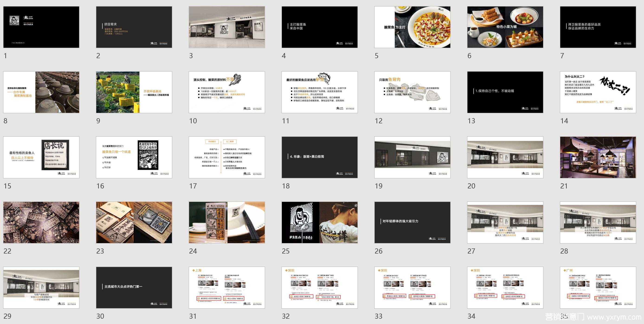The image size is (644, 324).
Task: Pick slide 32 深圳 rankings
Action: pos(319,288)
